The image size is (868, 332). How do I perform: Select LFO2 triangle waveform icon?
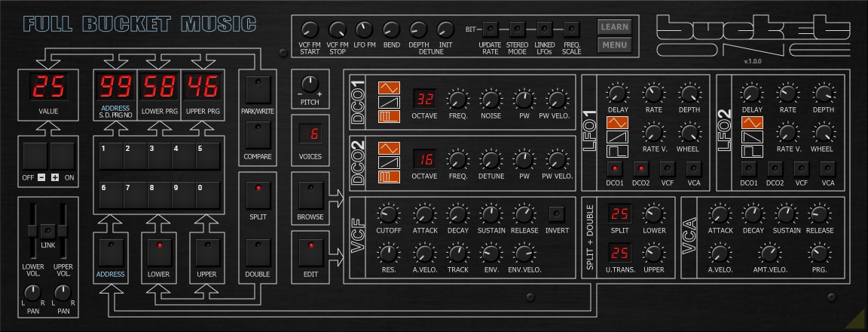[x=752, y=122]
